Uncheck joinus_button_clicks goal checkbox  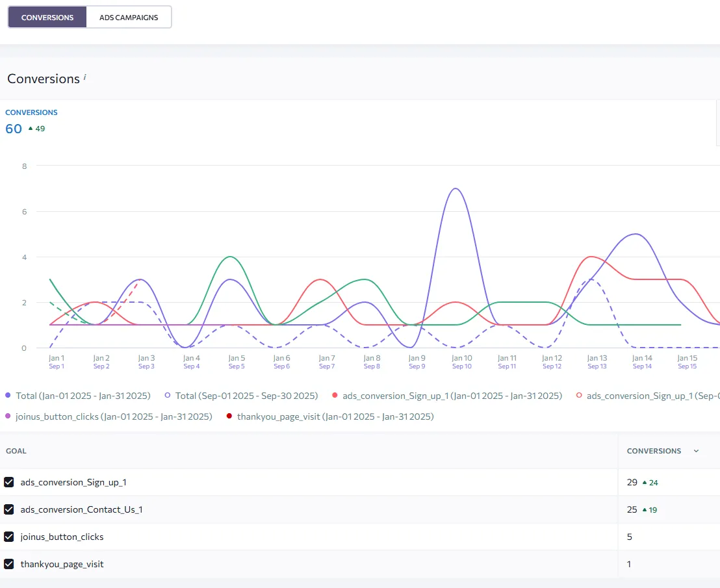click(x=8, y=537)
